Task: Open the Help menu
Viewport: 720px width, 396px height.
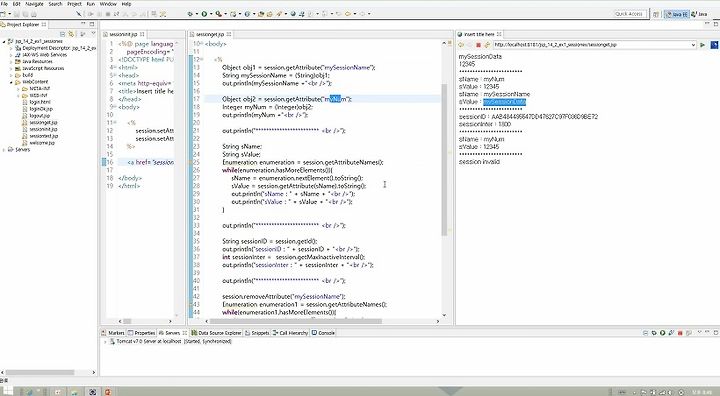Action: (126, 4)
